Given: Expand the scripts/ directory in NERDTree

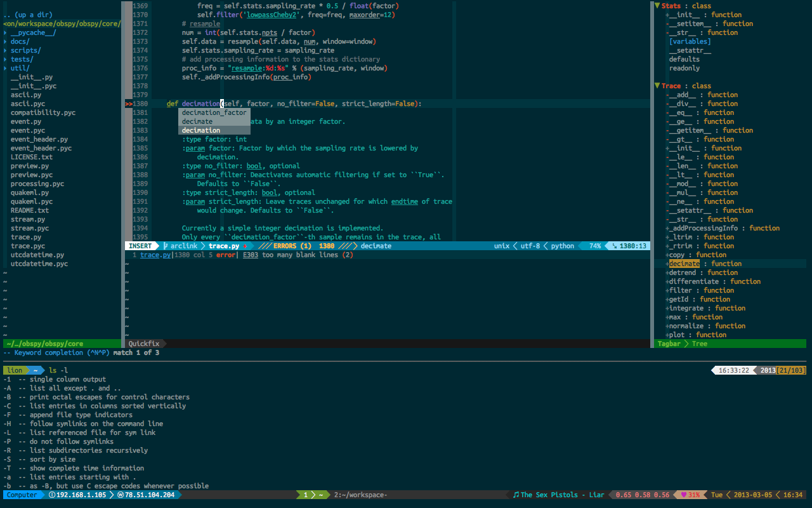Looking at the screenshot, I should pos(6,50).
